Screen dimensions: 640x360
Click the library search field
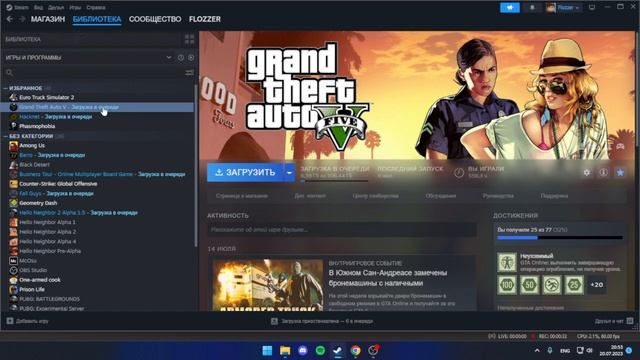point(93,73)
